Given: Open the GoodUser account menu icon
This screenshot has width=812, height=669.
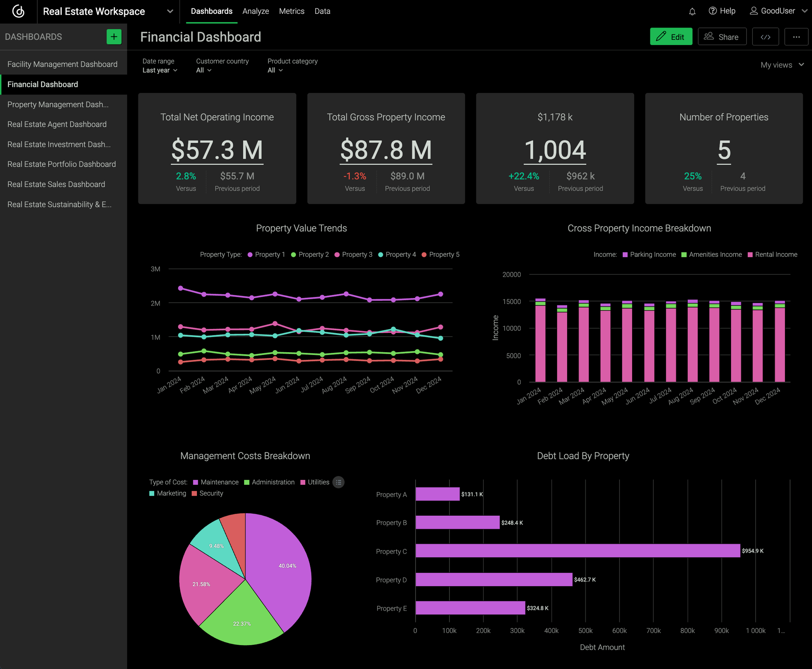Looking at the screenshot, I should pyautogui.click(x=754, y=11).
